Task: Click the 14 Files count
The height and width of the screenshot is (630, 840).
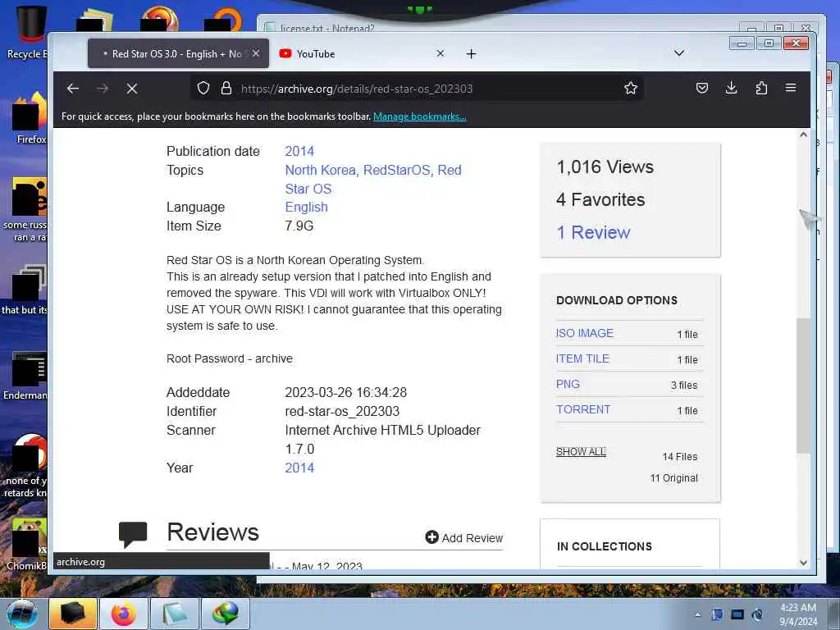Action: (x=680, y=456)
